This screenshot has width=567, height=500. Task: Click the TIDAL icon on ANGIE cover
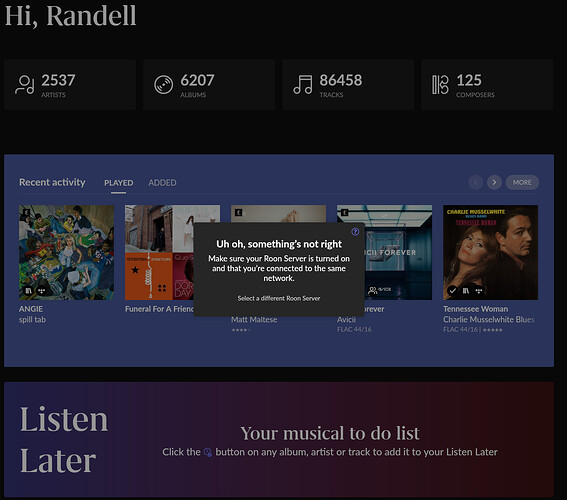tap(41, 290)
